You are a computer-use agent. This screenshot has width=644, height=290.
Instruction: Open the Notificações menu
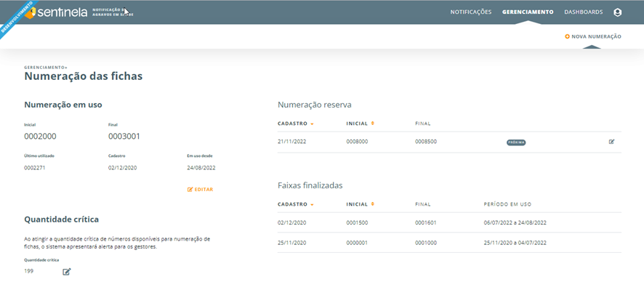(x=471, y=12)
